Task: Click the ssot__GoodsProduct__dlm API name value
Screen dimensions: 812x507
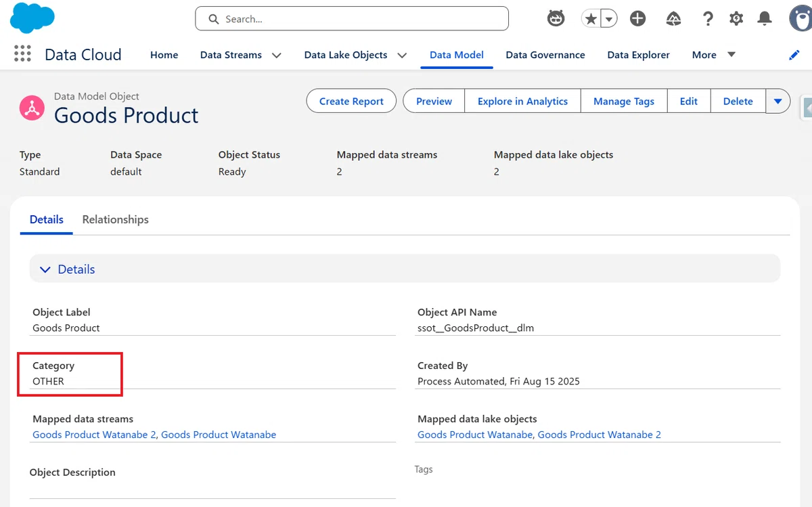Action: coord(476,328)
